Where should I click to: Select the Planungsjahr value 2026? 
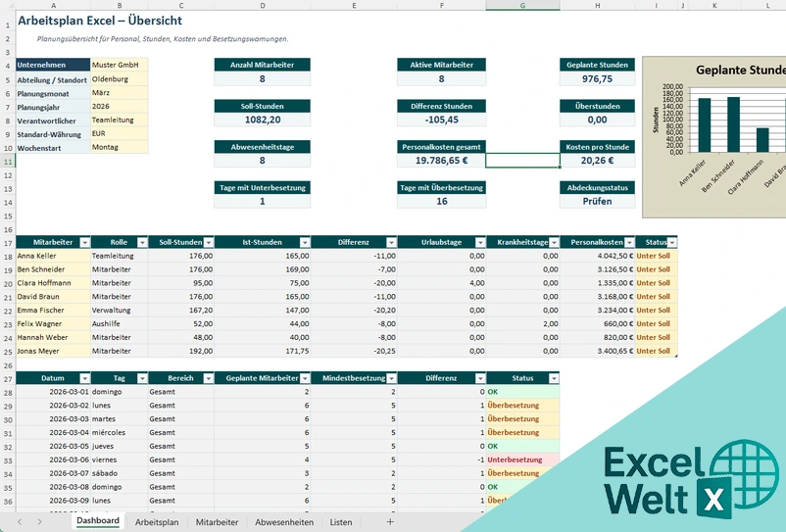pos(120,106)
